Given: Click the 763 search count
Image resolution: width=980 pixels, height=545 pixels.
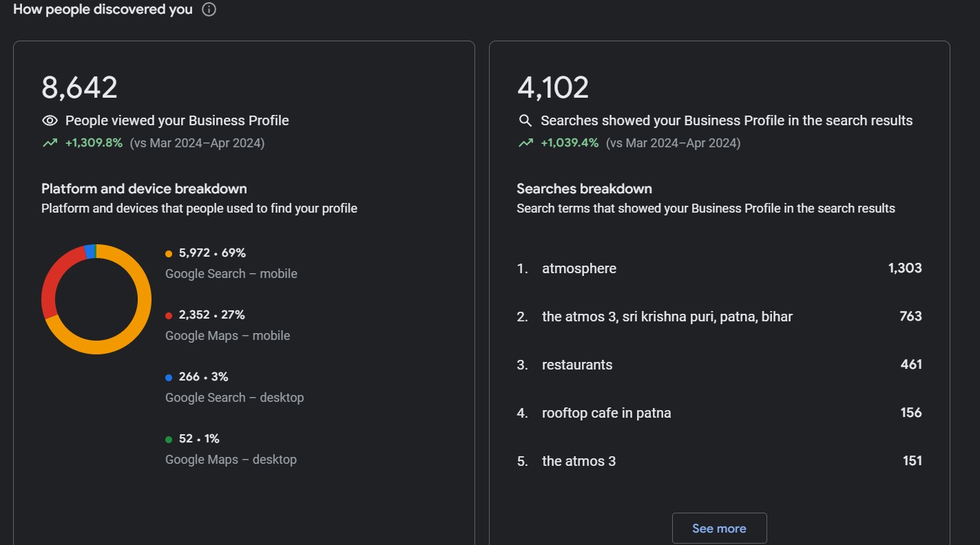Looking at the screenshot, I should (x=910, y=317).
